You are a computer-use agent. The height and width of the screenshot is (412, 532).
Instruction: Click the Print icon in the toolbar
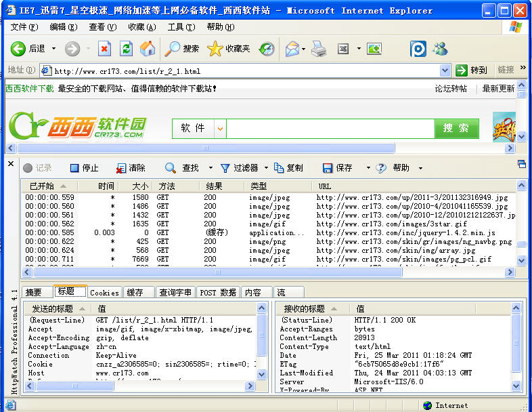pos(319,49)
